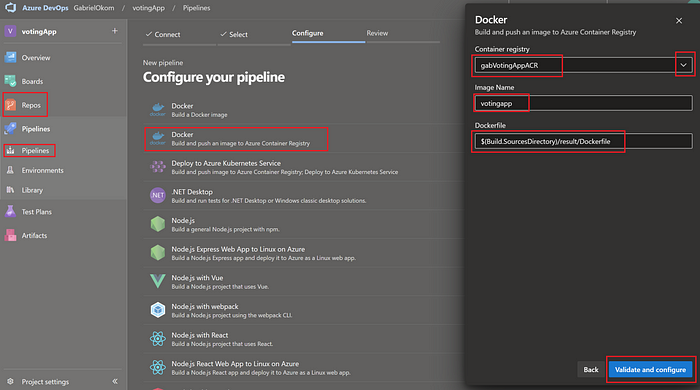
Task: Click the plus icon next to votingApp
Action: (115, 31)
